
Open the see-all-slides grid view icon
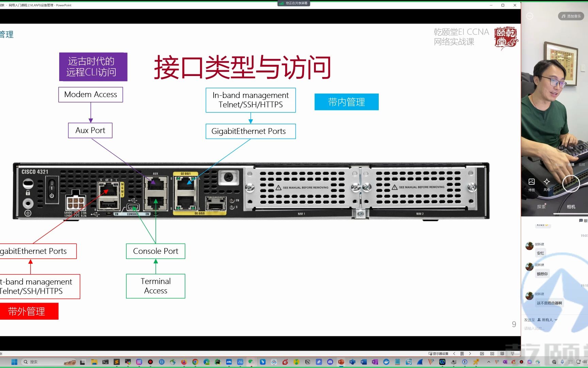492,354
